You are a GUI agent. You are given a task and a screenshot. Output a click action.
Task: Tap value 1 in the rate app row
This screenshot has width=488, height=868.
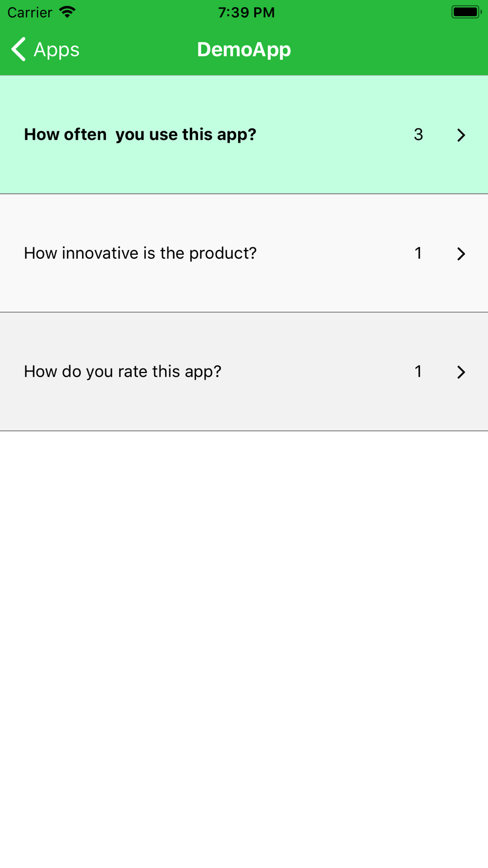[x=418, y=372]
